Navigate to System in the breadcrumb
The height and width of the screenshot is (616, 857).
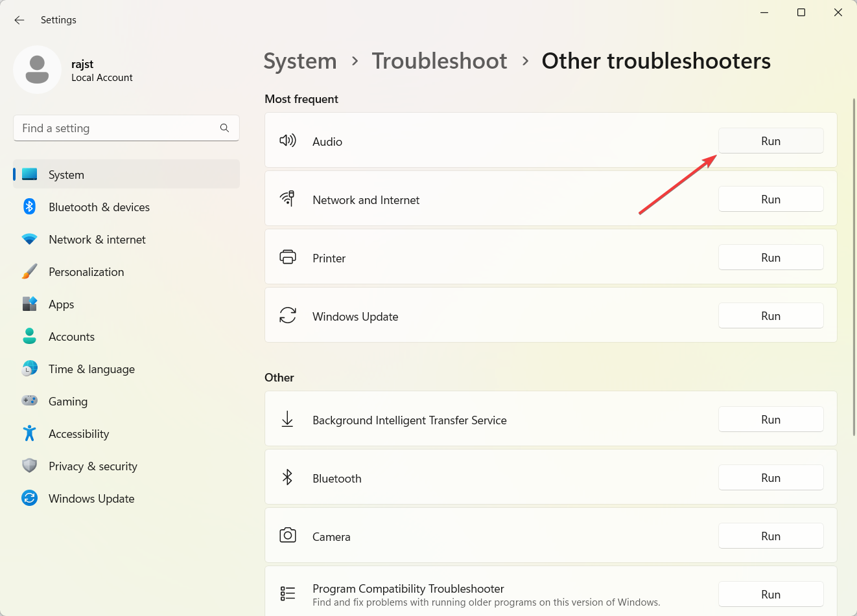tap(300, 61)
